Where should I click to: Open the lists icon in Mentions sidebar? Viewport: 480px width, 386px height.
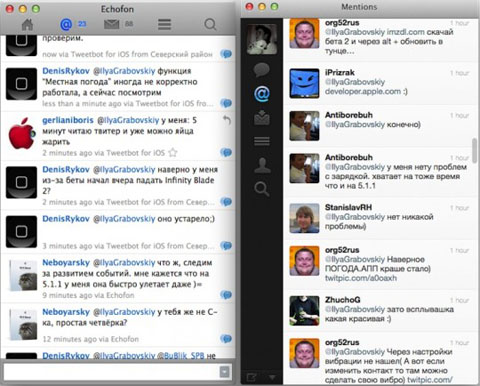pos(262,141)
